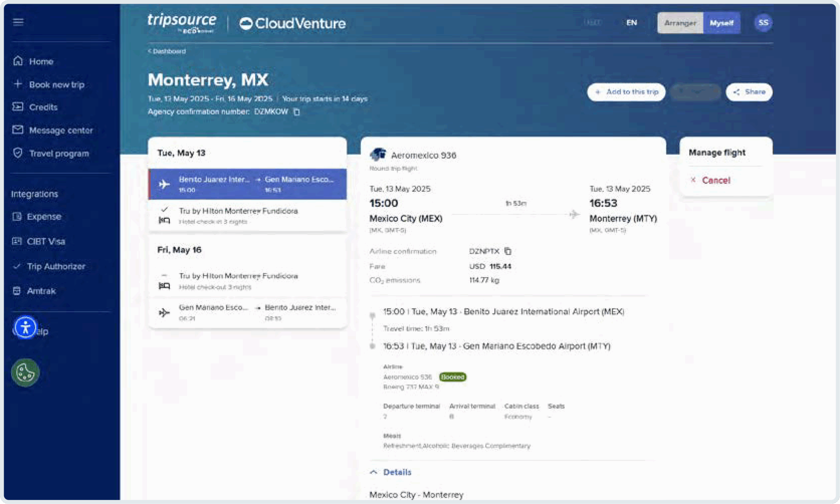Screen dimensions: 840x504
Task: Click the tripsource logo
Action: pyautogui.click(x=182, y=23)
